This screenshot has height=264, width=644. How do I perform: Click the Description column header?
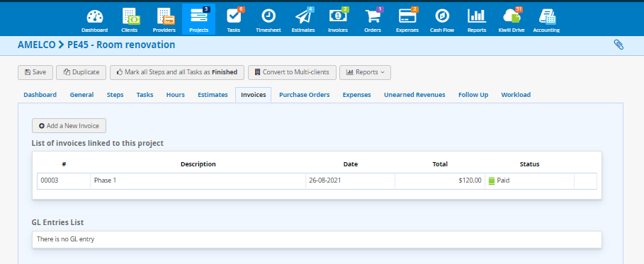pyautogui.click(x=198, y=164)
